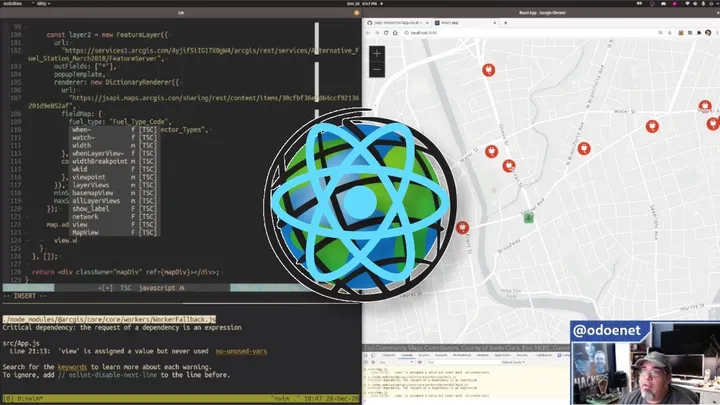Open the Chrome three-dot menu

717,33
